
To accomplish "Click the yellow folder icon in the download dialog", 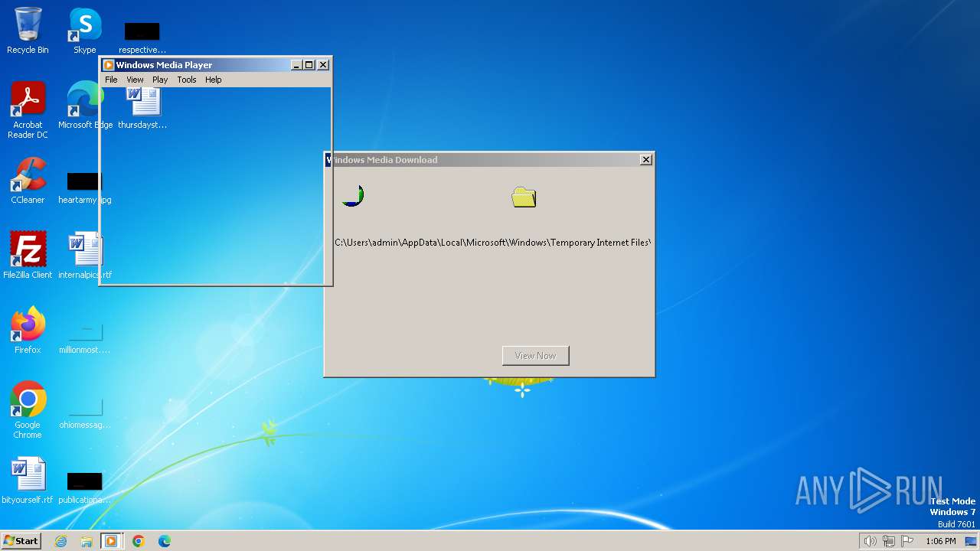I will click(x=524, y=197).
